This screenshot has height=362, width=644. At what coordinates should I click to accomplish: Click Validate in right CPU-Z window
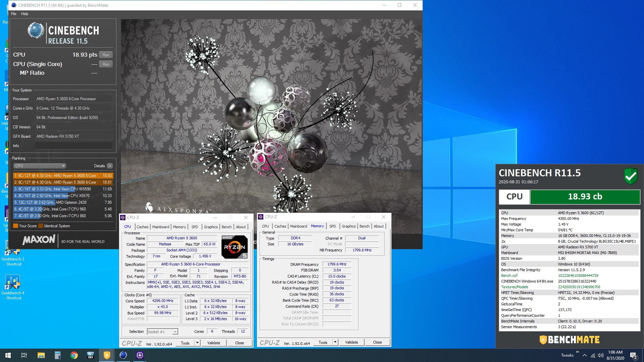[352, 342]
